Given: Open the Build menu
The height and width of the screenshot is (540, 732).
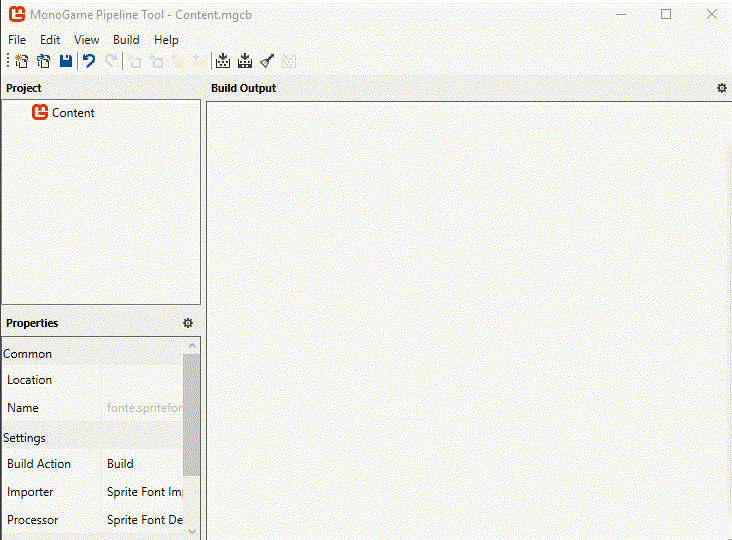Looking at the screenshot, I should click(126, 40).
